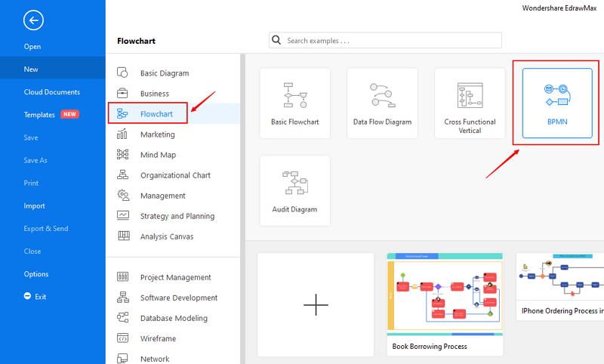
Task: Open Templates in the sidebar
Action: pyautogui.click(x=39, y=115)
